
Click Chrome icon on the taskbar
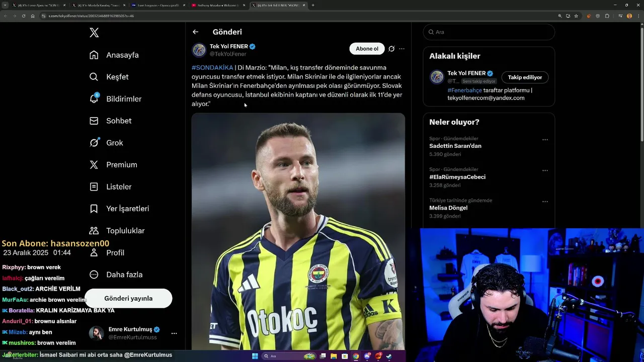point(356,356)
